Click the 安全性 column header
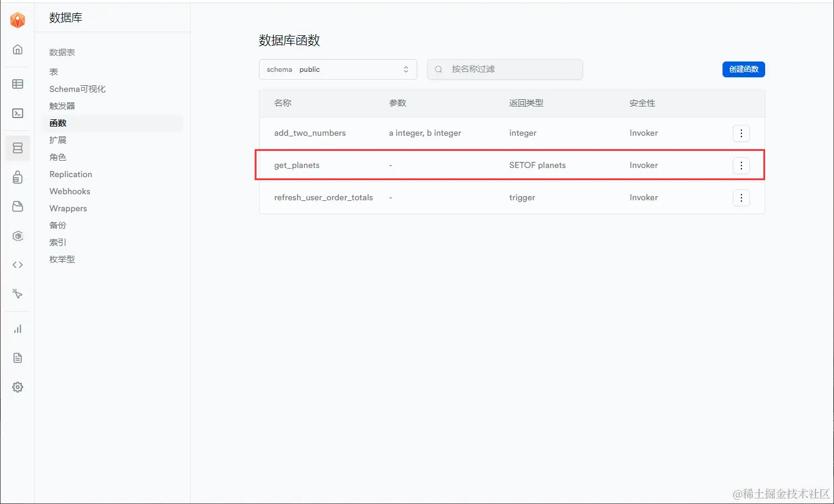The image size is (834, 504). pos(643,103)
